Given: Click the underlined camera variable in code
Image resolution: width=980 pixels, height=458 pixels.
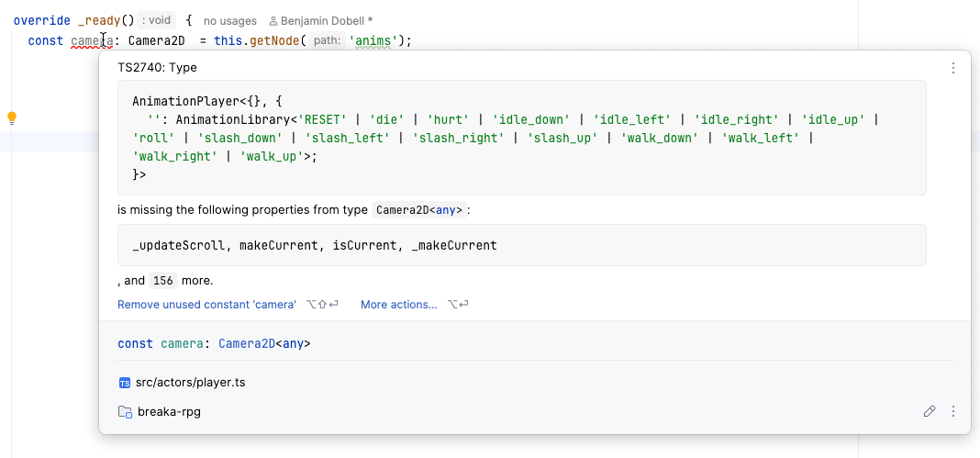Looking at the screenshot, I should [90, 39].
